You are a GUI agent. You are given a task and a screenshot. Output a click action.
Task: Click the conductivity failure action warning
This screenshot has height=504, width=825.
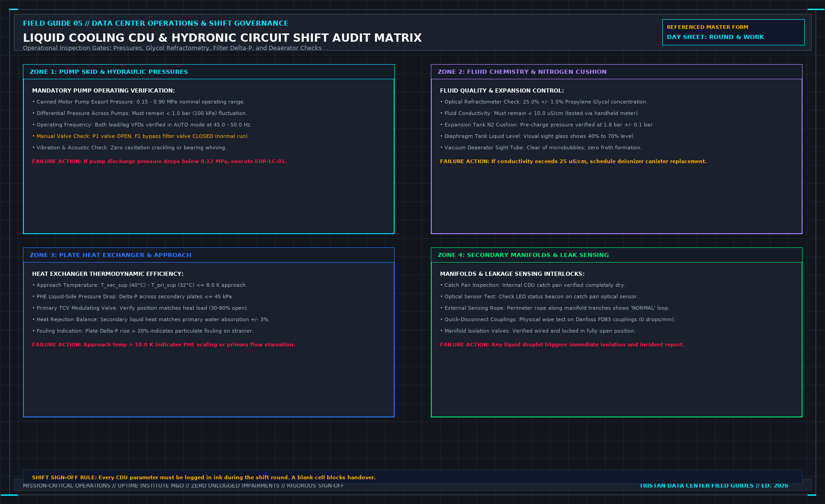click(573, 161)
